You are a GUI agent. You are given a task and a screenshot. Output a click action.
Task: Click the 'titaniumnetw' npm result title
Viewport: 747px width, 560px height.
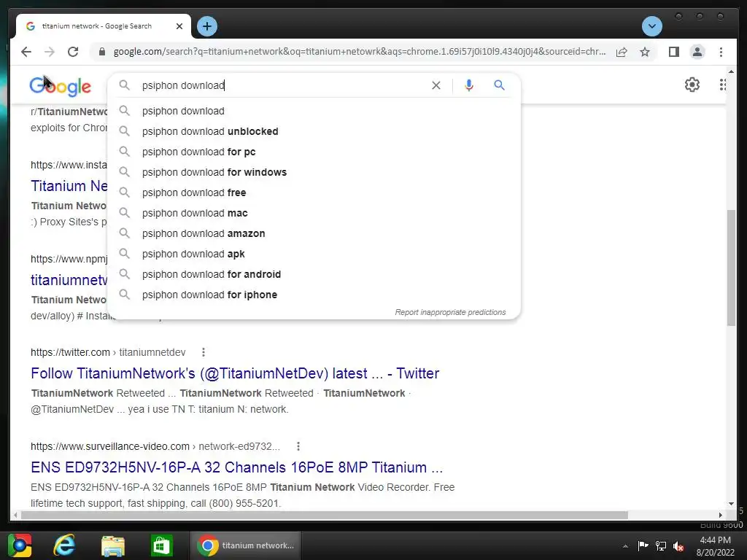tap(69, 280)
